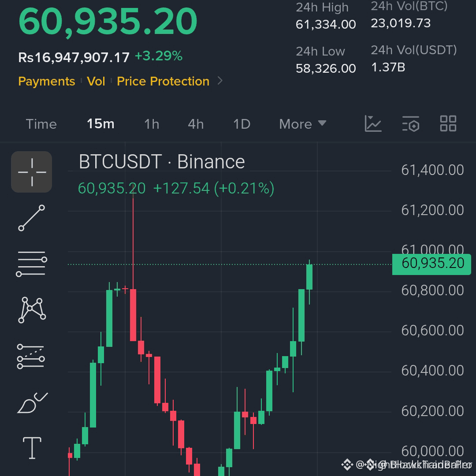The height and width of the screenshot is (476, 476).
Task: Click the Rs16,947,907.17 converted price
Action: (x=74, y=57)
